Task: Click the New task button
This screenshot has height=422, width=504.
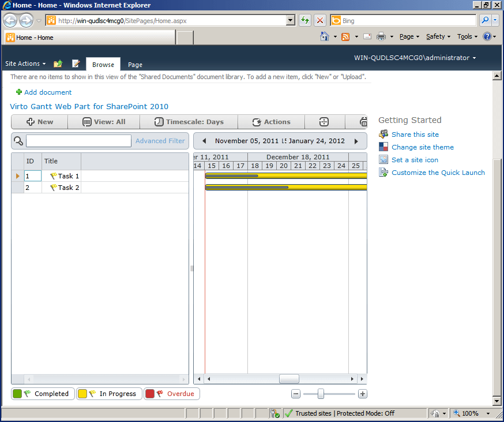Action: [40, 122]
